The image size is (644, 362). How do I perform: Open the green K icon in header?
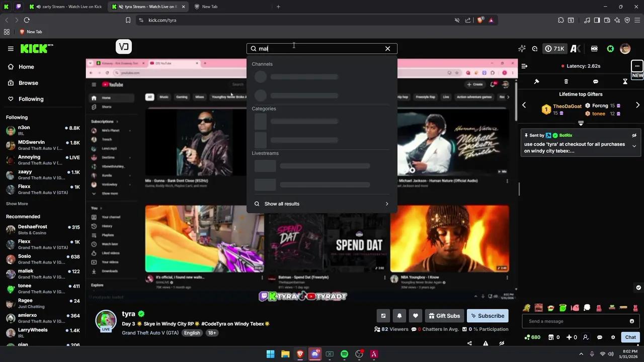[610, 49]
